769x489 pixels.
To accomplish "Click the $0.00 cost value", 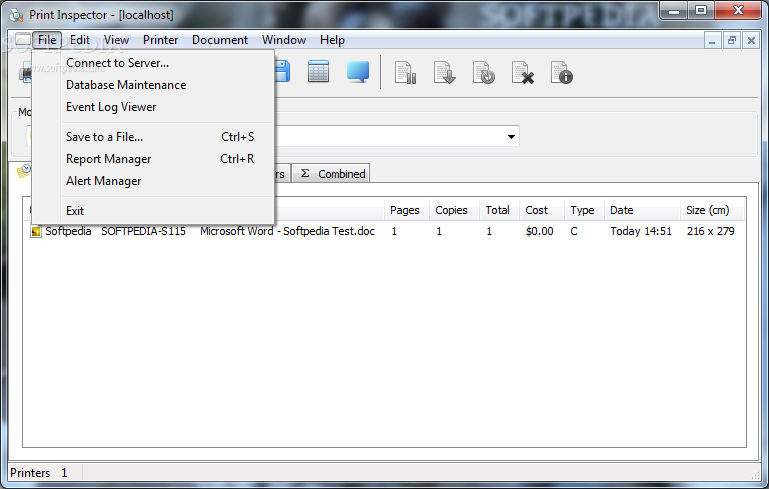I will pos(539,231).
